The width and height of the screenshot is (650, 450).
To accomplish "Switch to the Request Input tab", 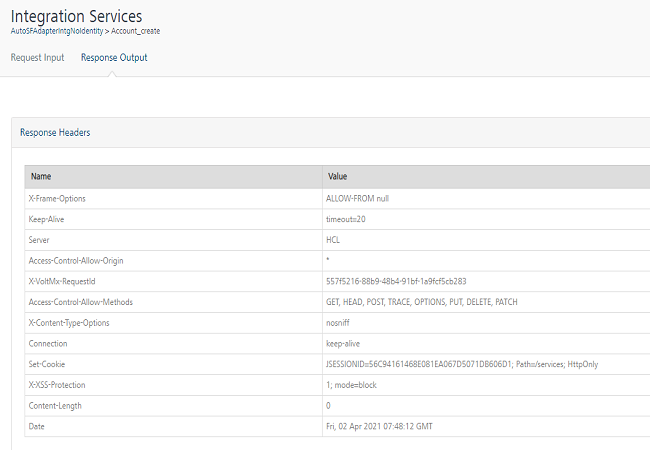I will (37, 58).
